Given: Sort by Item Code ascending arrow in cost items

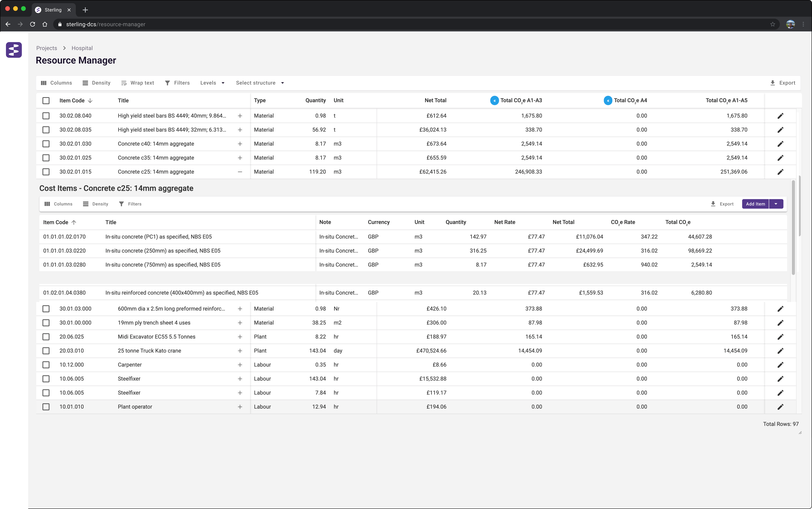Looking at the screenshot, I should coord(74,222).
